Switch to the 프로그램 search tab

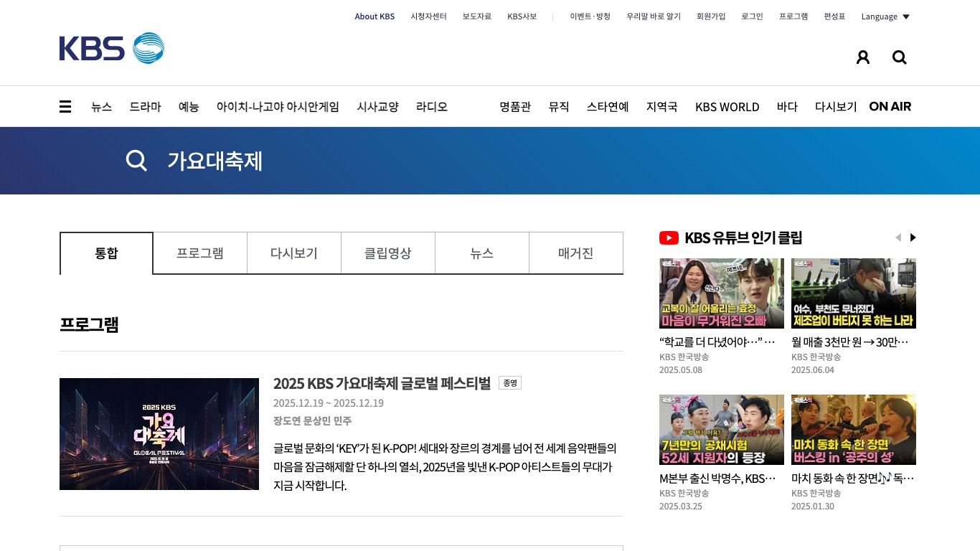(200, 253)
